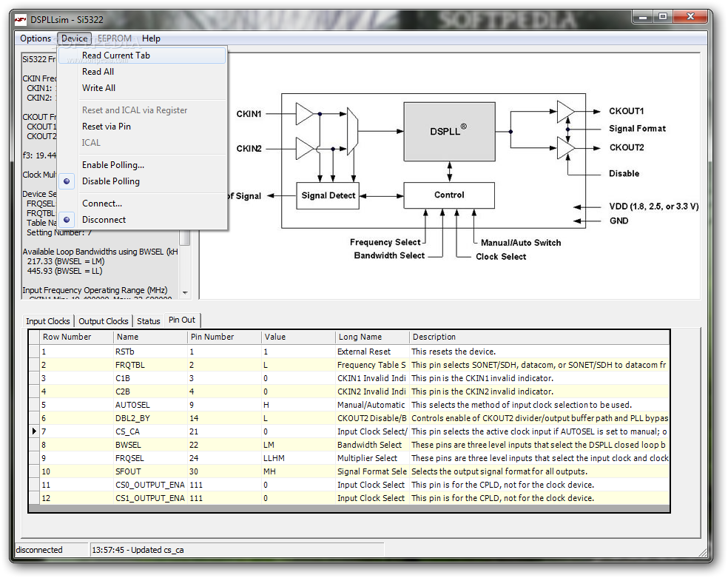This screenshot has height=578, width=728.
Task: Choose Write All menu entry
Action: [x=143, y=88]
